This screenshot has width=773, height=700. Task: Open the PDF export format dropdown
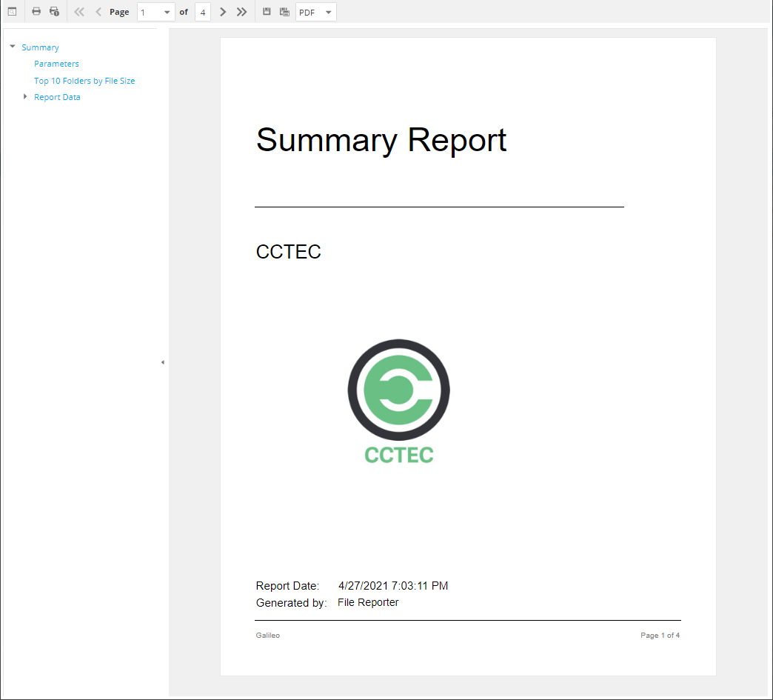pyautogui.click(x=328, y=13)
